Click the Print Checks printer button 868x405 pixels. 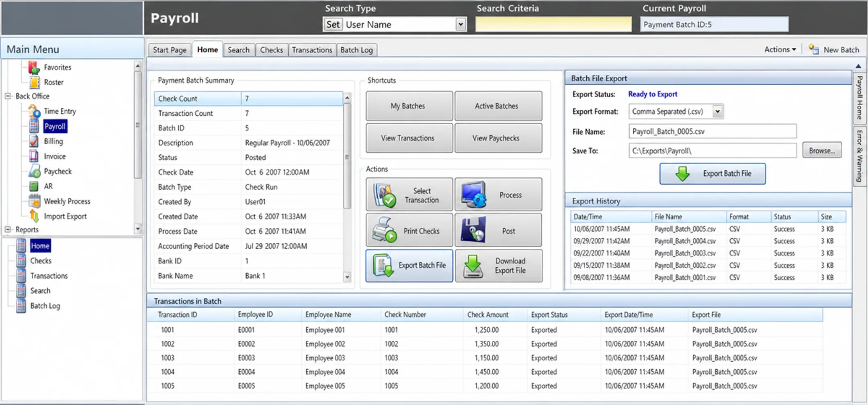click(409, 231)
